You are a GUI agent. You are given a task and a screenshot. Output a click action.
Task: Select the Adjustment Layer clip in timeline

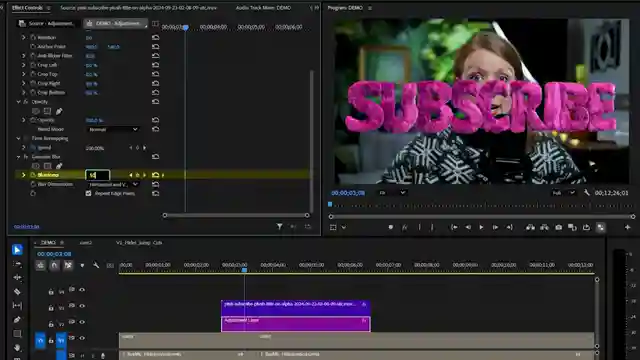coord(296,324)
